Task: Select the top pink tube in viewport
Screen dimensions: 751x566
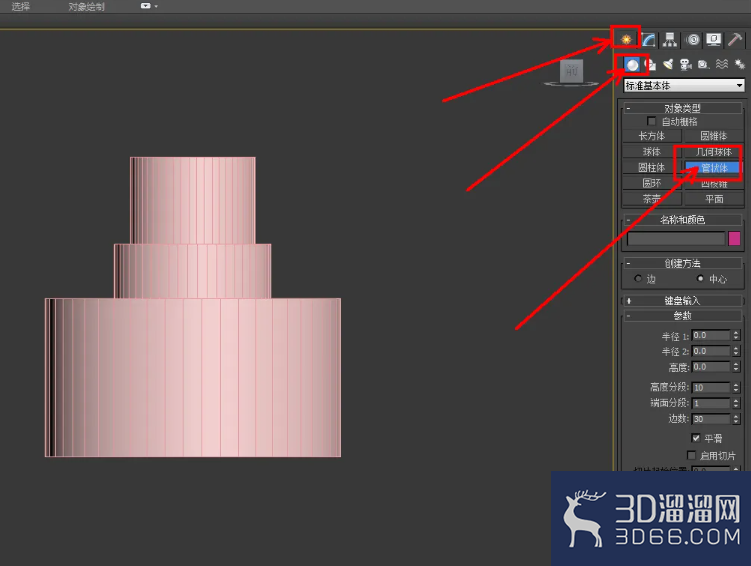Action: coord(193,200)
